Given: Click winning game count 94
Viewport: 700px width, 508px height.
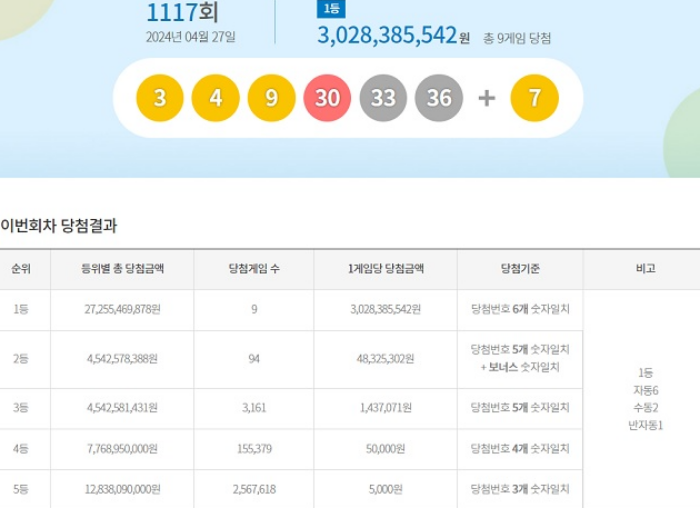Looking at the screenshot, I should pos(254,359).
